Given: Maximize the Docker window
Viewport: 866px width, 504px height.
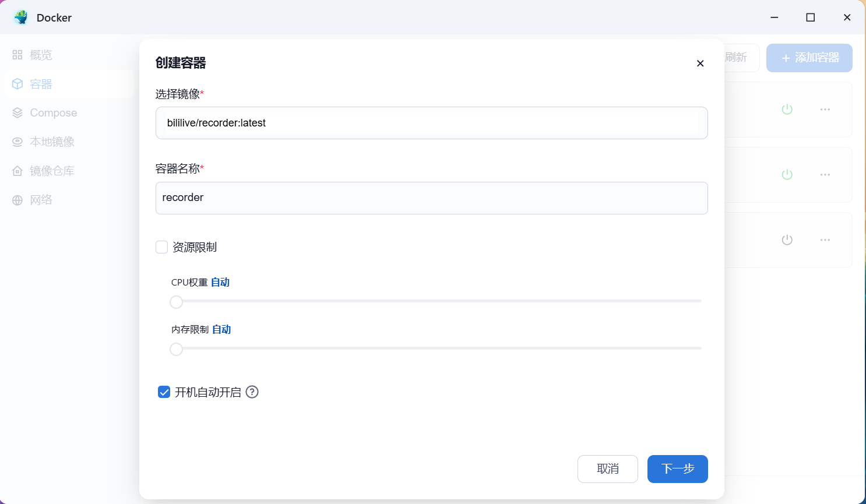Looking at the screenshot, I should coord(811,17).
